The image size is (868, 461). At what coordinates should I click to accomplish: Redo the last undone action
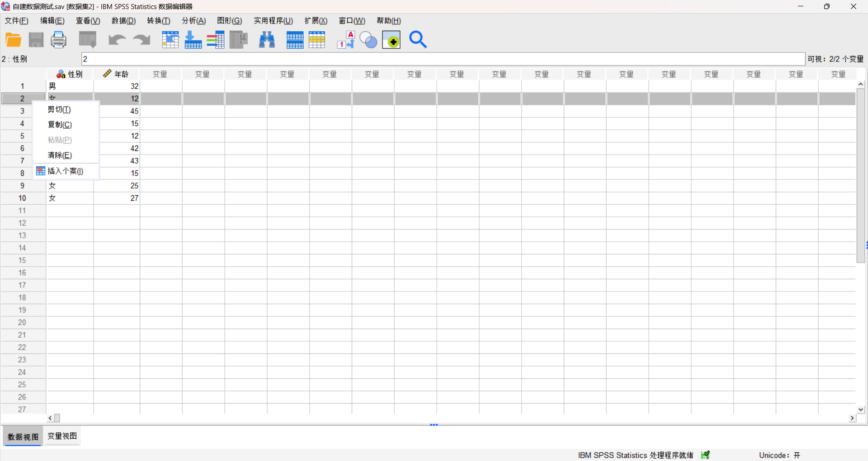pyautogui.click(x=142, y=40)
